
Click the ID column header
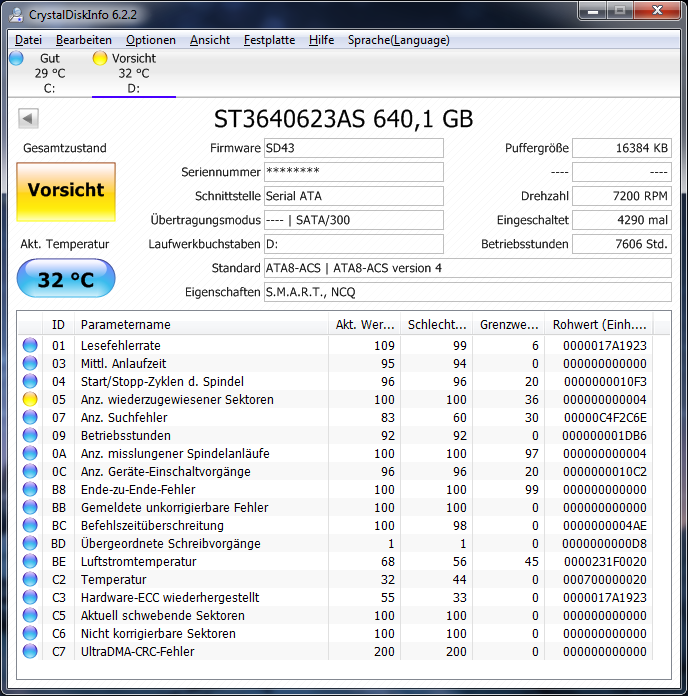tap(58, 324)
